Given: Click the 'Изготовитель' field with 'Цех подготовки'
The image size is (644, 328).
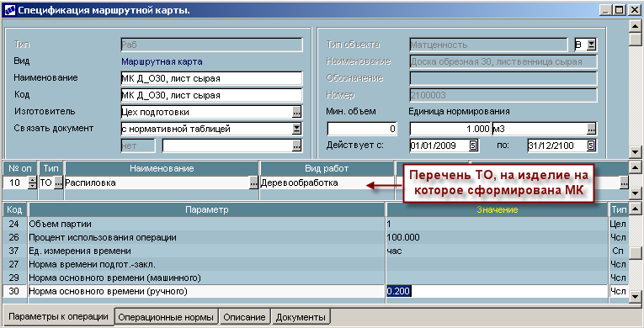Looking at the screenshot, I should click(x=206, y=112).
